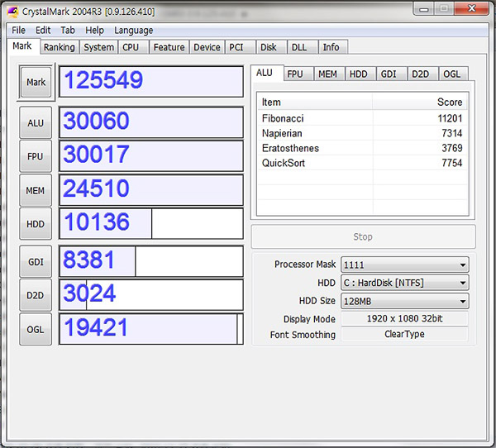Select the Napierian result row
Screen dimensions: 496x448
(x=363, y=133)
